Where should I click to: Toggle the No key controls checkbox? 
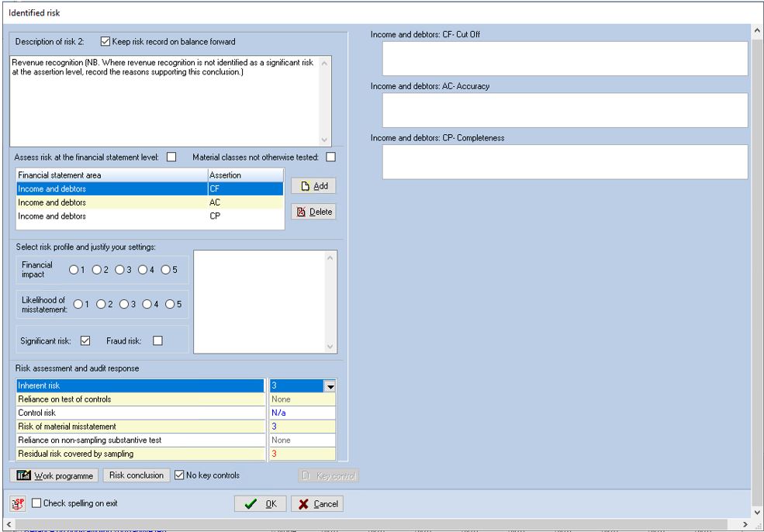(x=179, y=475)
